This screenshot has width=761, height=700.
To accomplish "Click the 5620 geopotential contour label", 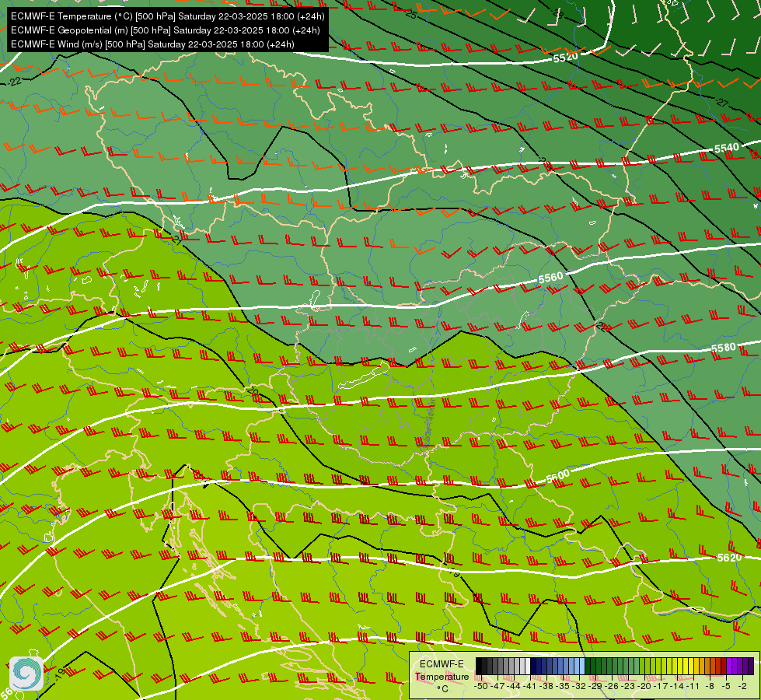I will (729, 557).
